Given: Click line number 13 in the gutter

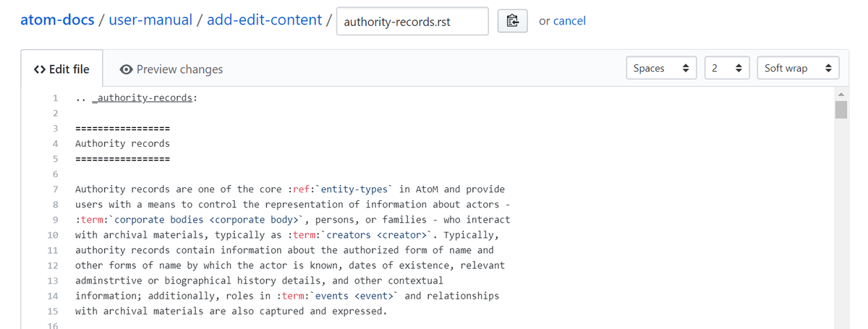Looking at the screenshot, I should [53, 281].
